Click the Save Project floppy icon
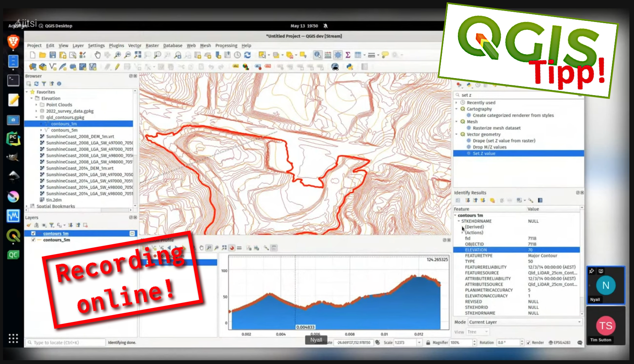Image resolution: width=634 pixels, height=364 pixels. point(52,55)
